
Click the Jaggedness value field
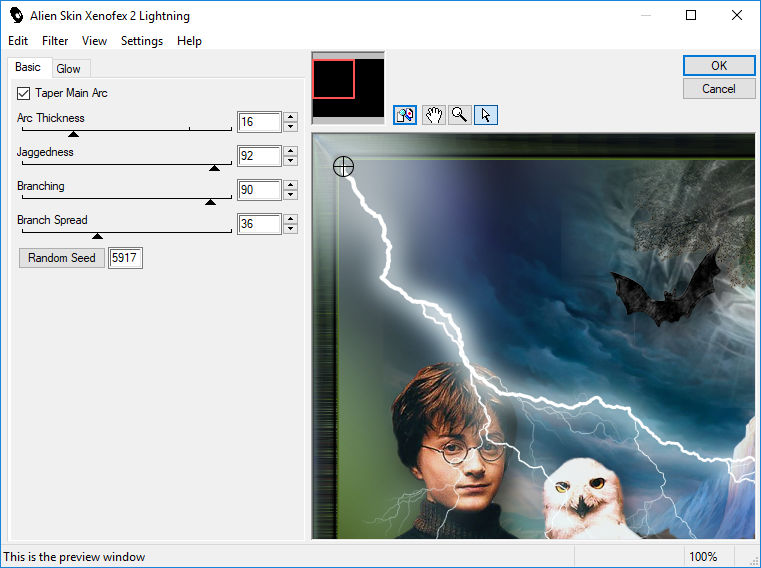click(x=260, y=156)
